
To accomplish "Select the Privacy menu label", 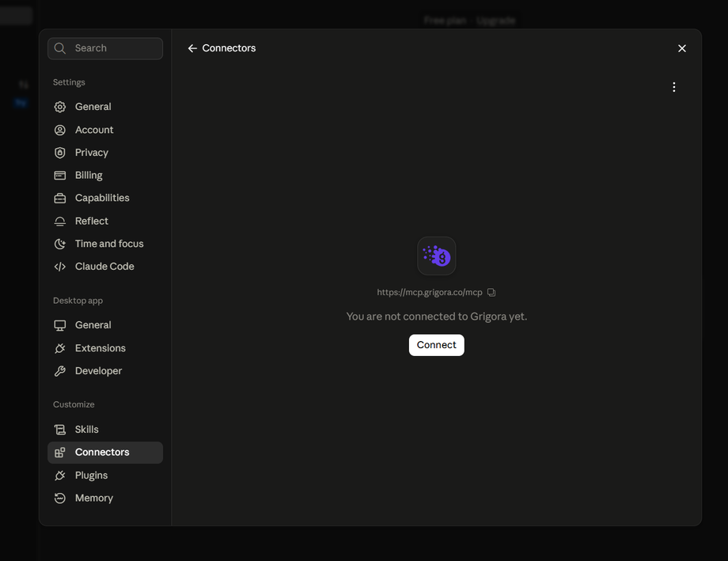I will (x=92, y=153).
